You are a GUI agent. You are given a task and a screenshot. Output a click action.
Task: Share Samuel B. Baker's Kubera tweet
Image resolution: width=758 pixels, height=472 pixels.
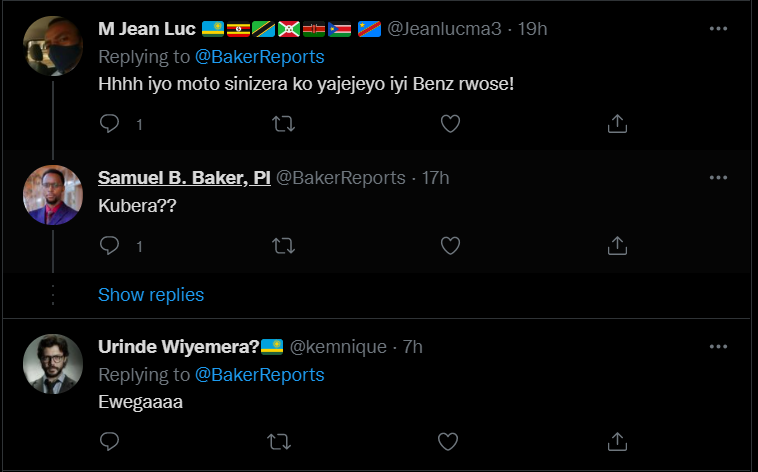tap(618, 245)
